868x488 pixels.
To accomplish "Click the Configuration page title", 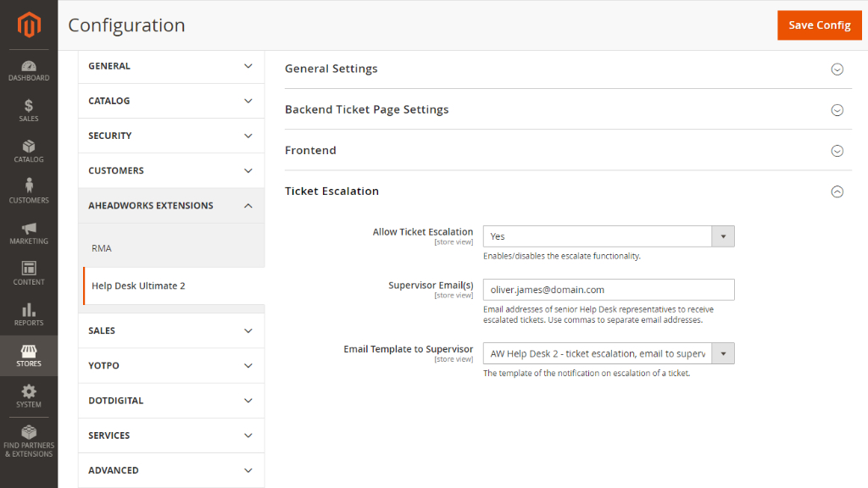I will tap(126, 25).
